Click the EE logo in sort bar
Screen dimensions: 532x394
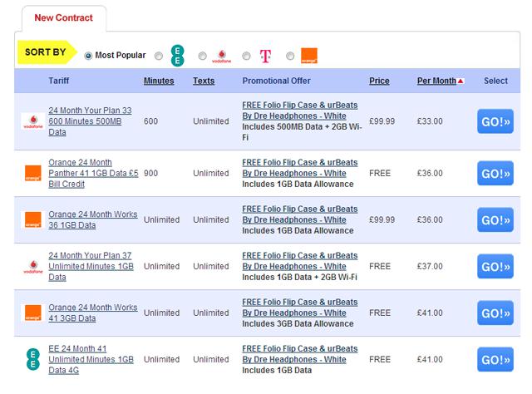pyautogui.click(x=177, y=56)
